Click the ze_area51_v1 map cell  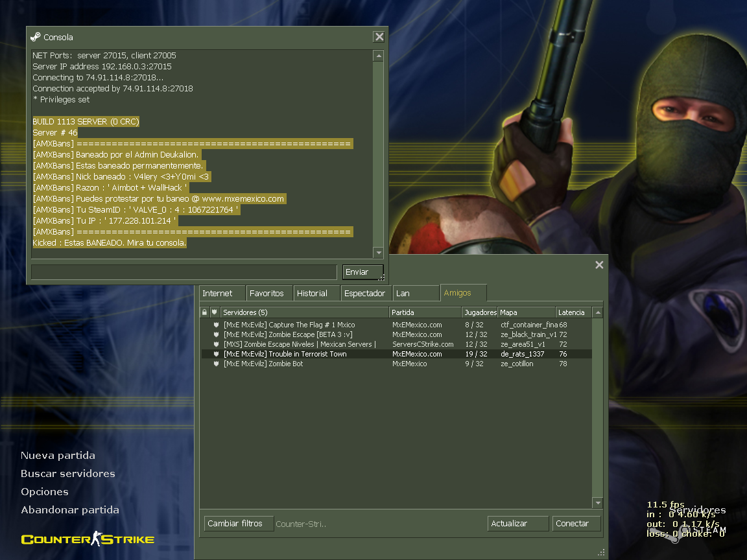pyautogui.click(x=523, y=344)
